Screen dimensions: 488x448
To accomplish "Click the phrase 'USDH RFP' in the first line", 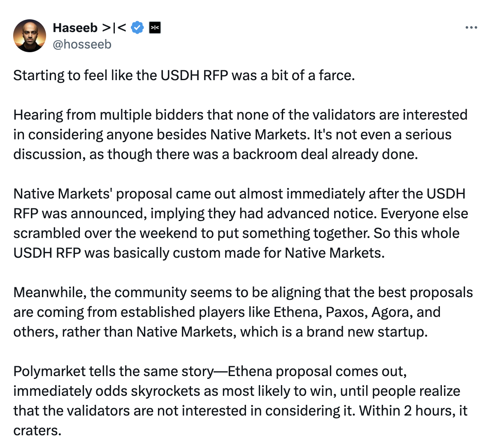I will click(x=194, y=75).
